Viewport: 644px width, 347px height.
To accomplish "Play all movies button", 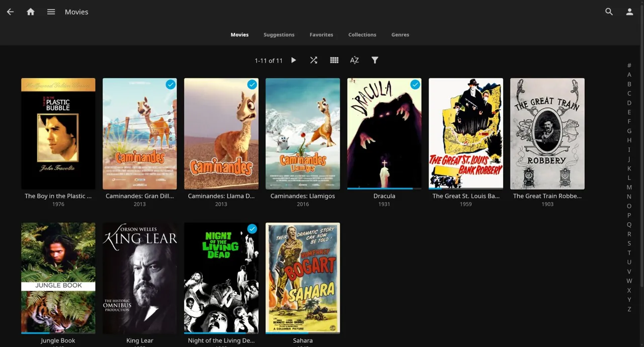I will (x=293, y=60).
